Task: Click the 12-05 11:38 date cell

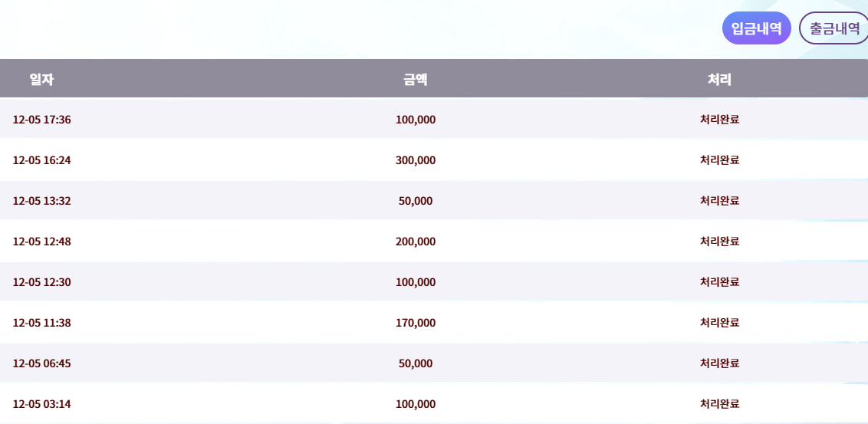Action: [42, 323]
